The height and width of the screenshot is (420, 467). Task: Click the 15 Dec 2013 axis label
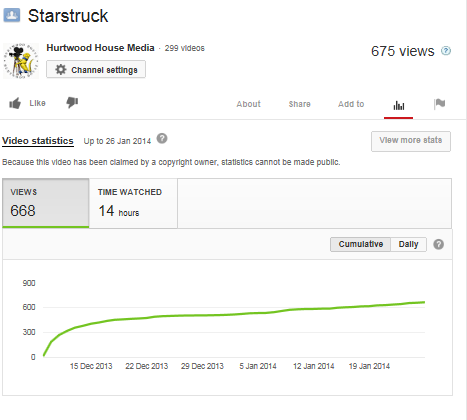[91, 366]
